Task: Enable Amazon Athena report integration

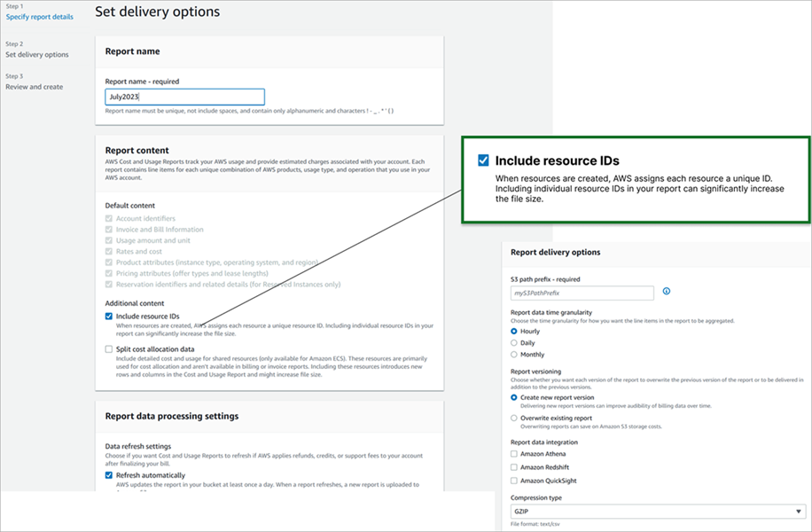Action: (516, 453)
